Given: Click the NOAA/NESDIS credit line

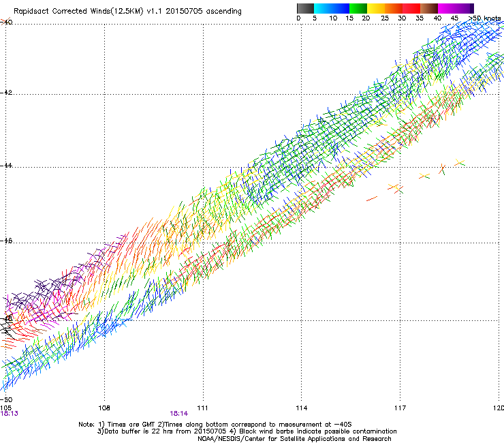Looking at the screenshot, I should point(294,439).
